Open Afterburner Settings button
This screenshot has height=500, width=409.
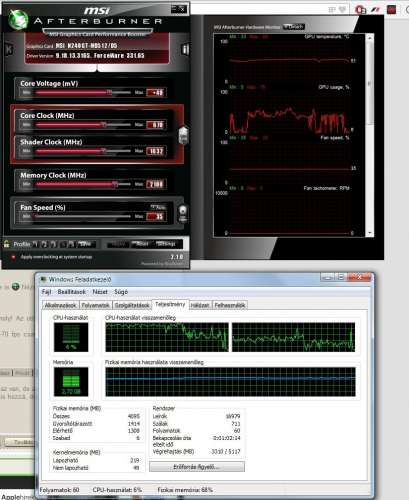click(166, 244)
